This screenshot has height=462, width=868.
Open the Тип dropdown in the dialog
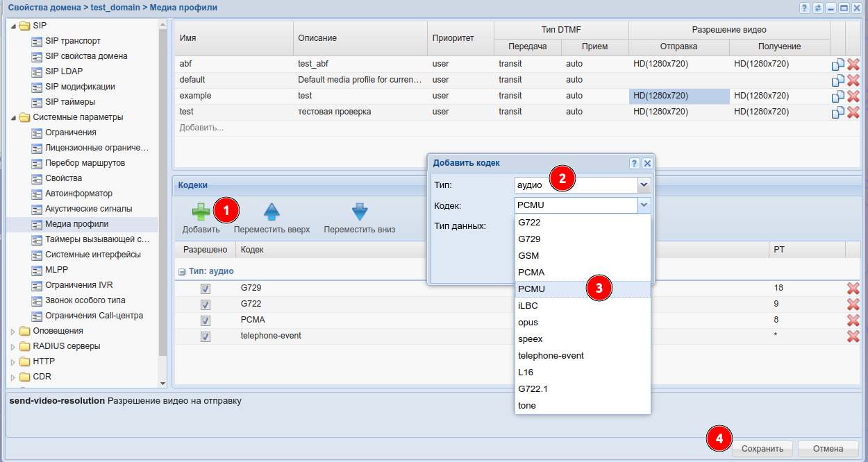644,185
